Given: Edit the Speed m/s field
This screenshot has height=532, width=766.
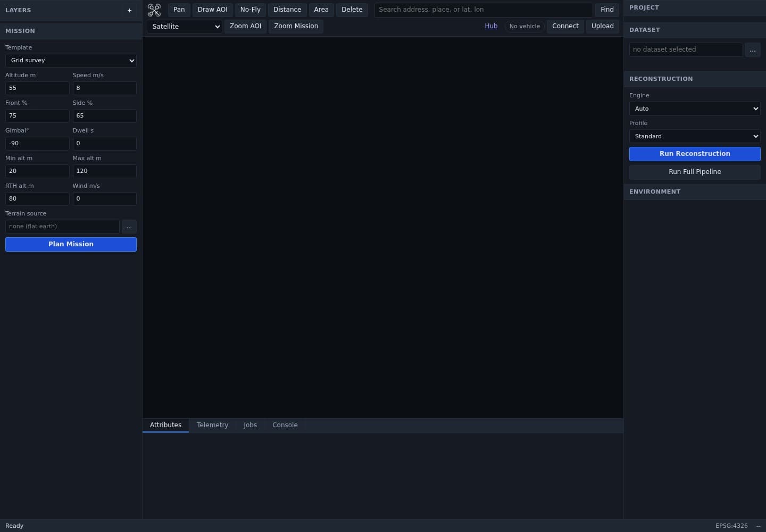Looking at the screenshot, I should click(105, 88).
